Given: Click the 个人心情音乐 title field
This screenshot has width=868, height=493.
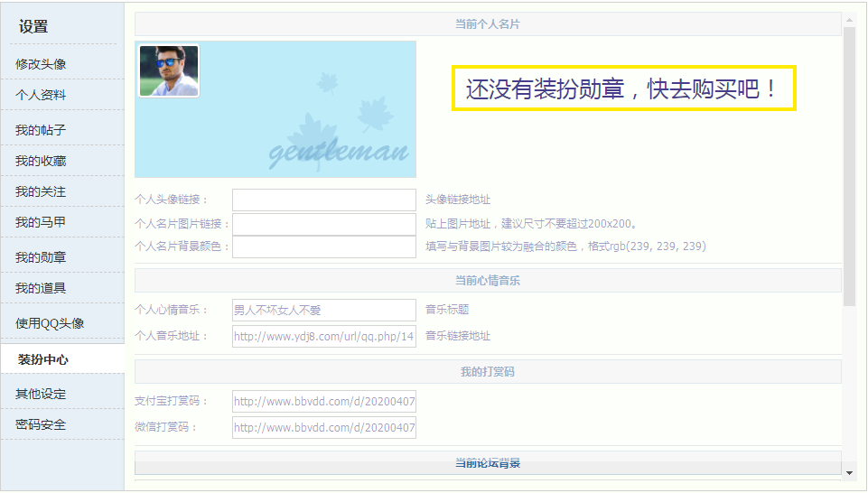Looking at the screenshot, I should click(x=323, y=310).
